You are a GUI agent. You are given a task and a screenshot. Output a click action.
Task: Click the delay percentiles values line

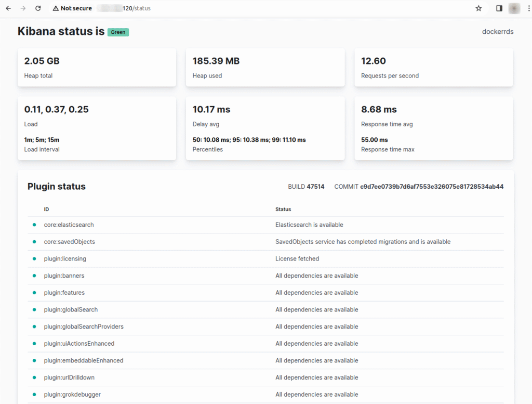249,140
